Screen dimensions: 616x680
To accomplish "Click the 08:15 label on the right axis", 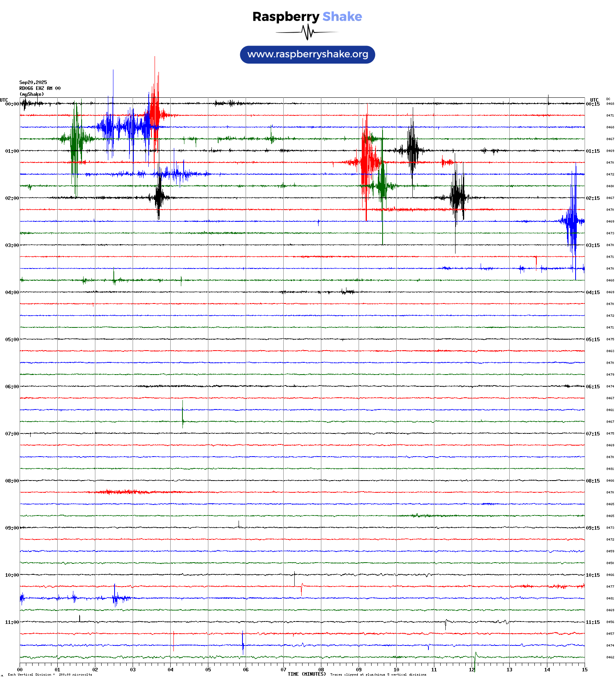I will click(x=592, y=481).
